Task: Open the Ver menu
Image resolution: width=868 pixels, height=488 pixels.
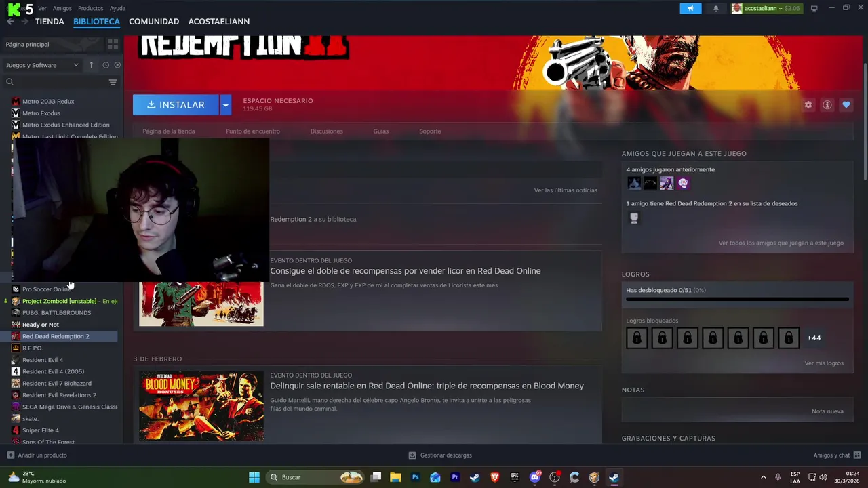Action: click(42, 8)
